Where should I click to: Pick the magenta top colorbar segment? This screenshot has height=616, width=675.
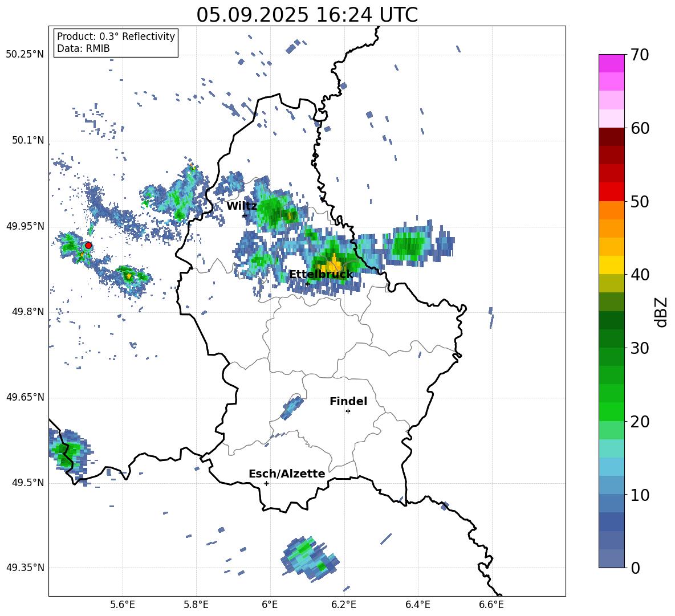click(611, 64)
